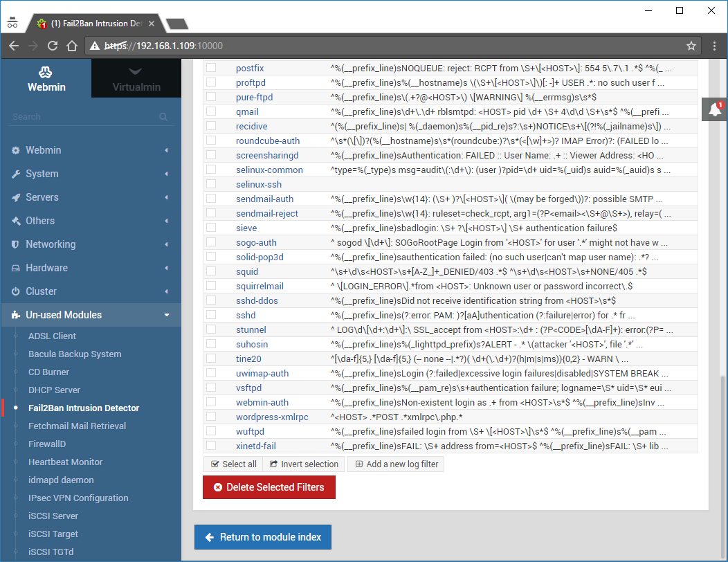Open the tine20 filter link
This screenshot has width=728, height=562.
click(x=248, y=359)
